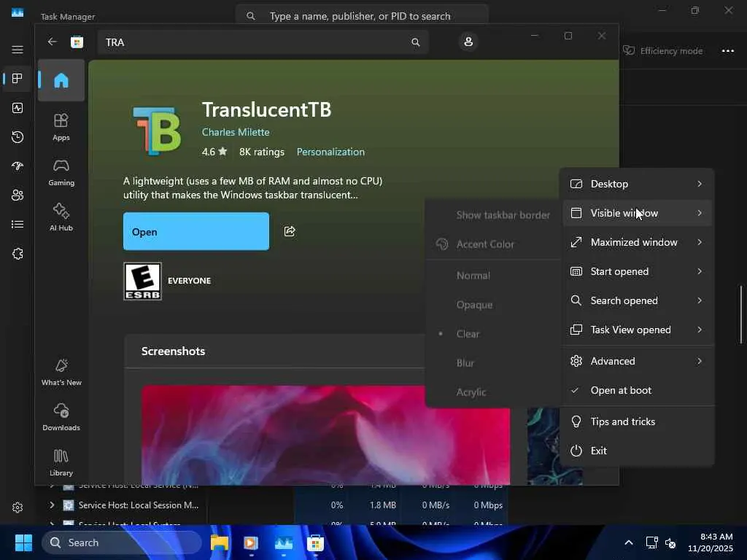Screen dimensions: 747x560
Task: Open Startup apps page in Task Manager
Action: point(18,166)
